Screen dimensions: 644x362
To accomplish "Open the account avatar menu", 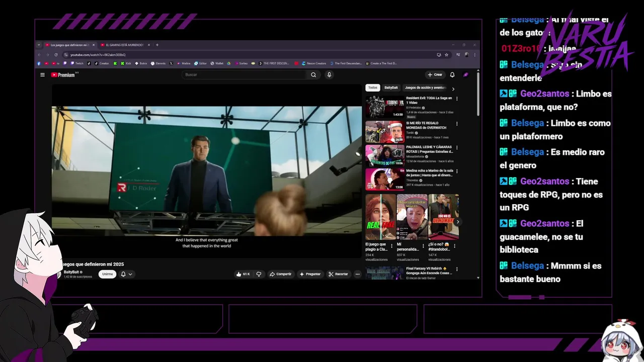I will (x=465, y=75).
